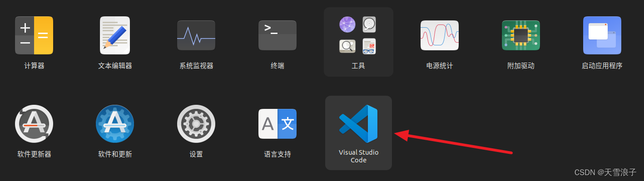Open Software & Updates (软件和更新) icon

point(115,124)
